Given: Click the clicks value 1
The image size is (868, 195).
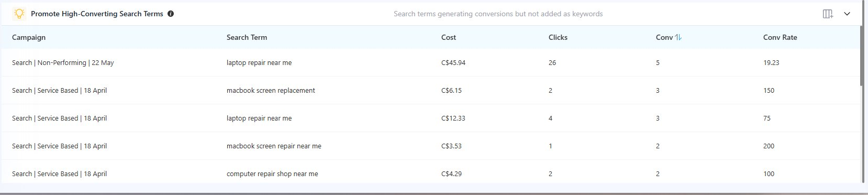Looking at the screenshot, I should [x=550, y=146].
